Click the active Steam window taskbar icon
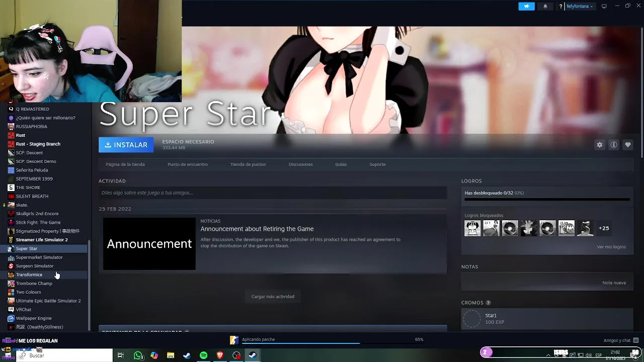 [253, 355]
